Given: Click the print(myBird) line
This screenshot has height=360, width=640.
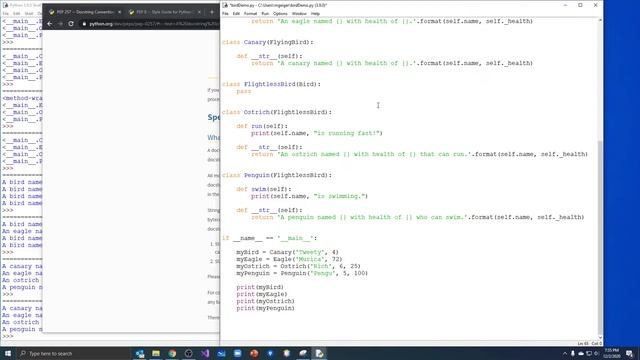Looking at the screenshot, I should [260, 287].
